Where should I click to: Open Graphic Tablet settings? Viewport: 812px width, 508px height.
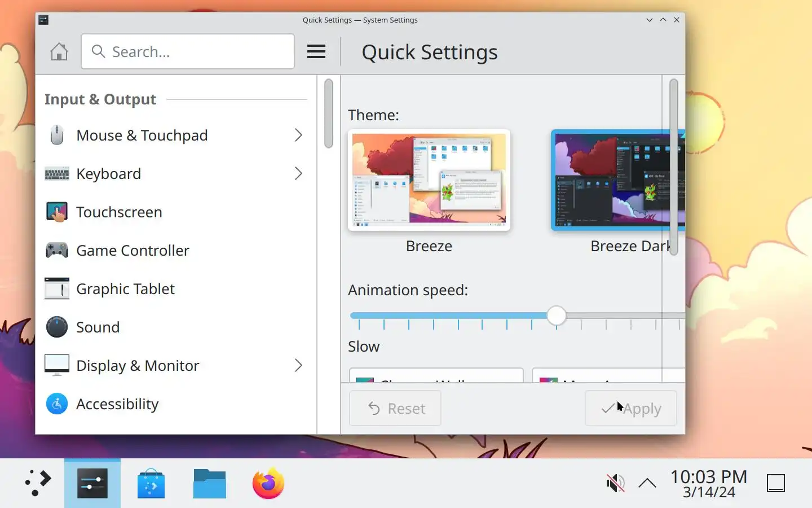point(176,288)
